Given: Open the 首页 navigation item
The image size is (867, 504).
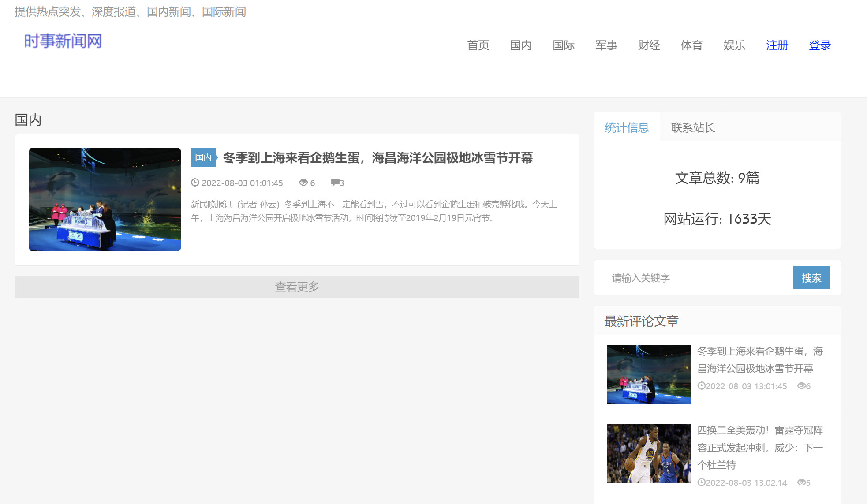Looking at the screenshot, I should coord(478,45).
